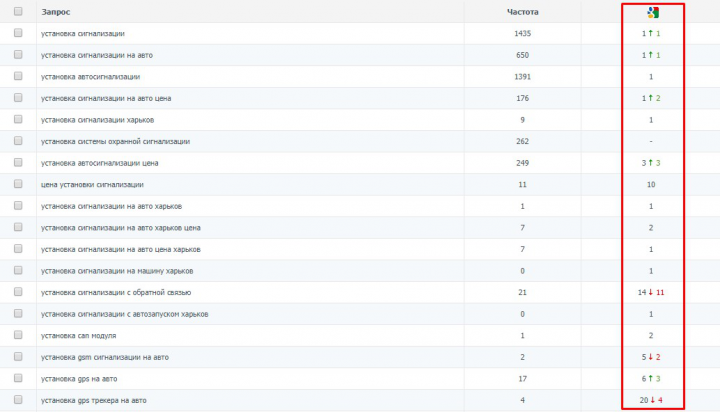The image size is (720, 412).
Task: Check the box for 'установка сигнализации на авто'
Action: pos(18,54)
